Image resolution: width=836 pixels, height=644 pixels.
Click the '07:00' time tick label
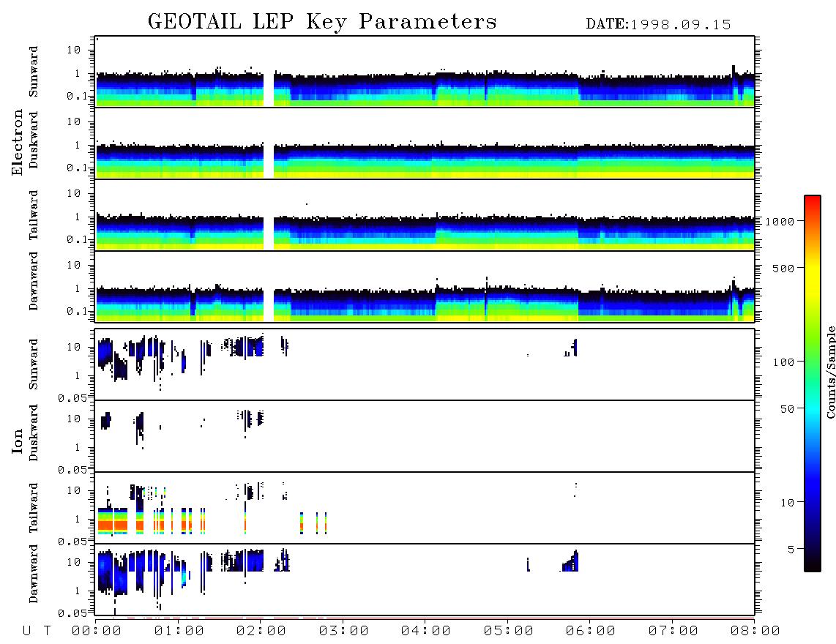tap(673, 632)
